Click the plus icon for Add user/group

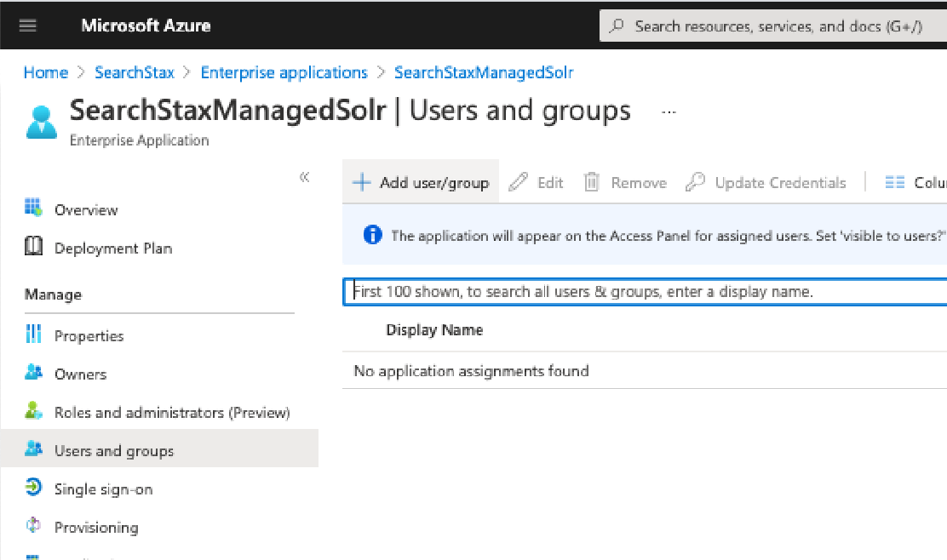tap(362, 182)
